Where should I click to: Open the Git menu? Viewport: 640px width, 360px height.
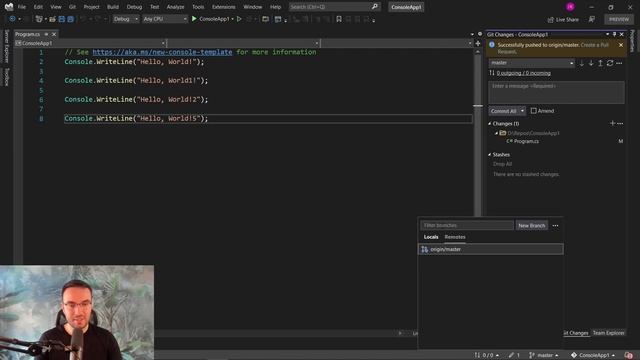click(72, 7)
